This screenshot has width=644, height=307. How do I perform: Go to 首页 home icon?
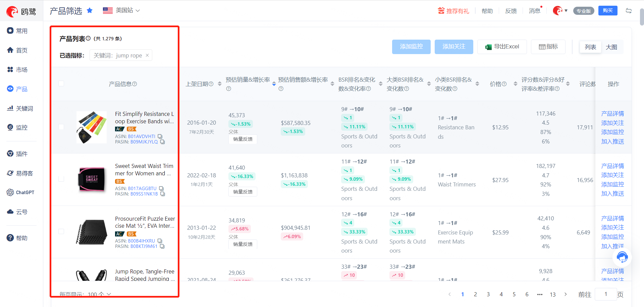tap(10, 50)
